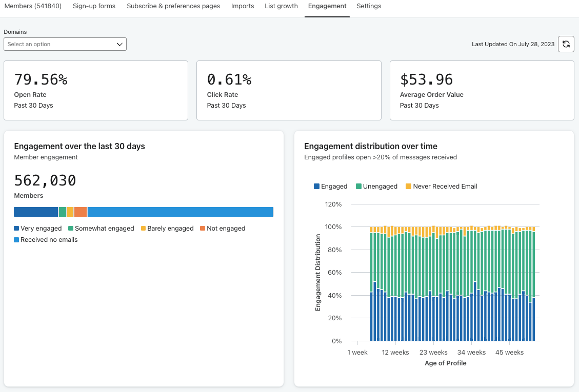Click the Open Rate stat card
The height and width of the screenshot is (392, 579).
(x=96, y=91)
